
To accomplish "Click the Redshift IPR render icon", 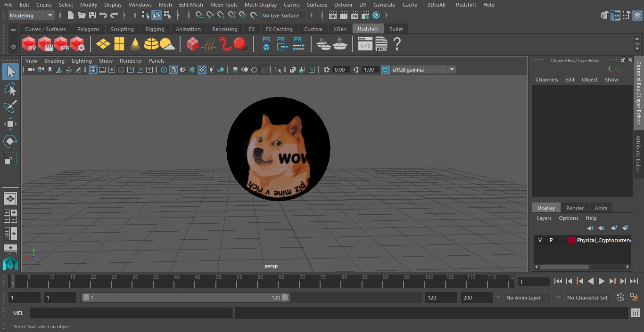I will point(61,44).
